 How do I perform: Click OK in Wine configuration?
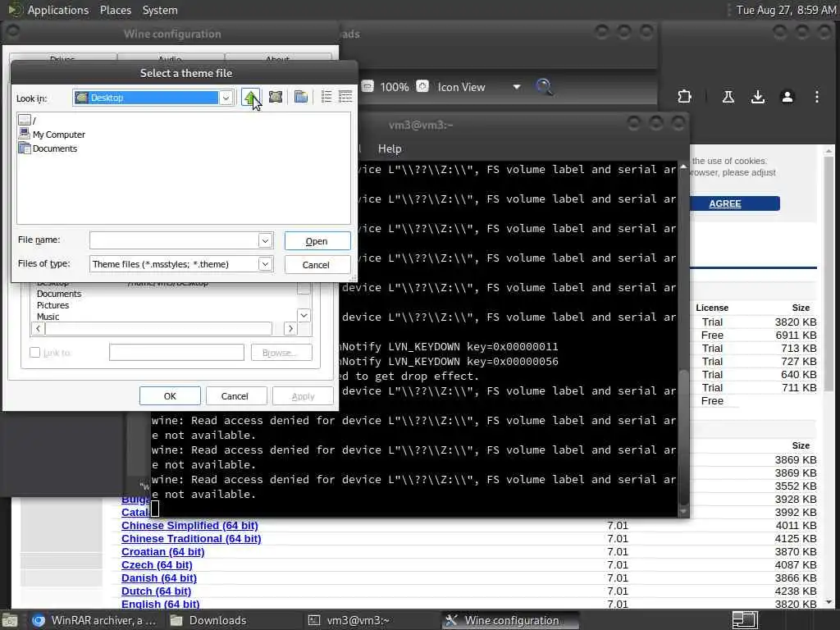(x=170, y=396)
